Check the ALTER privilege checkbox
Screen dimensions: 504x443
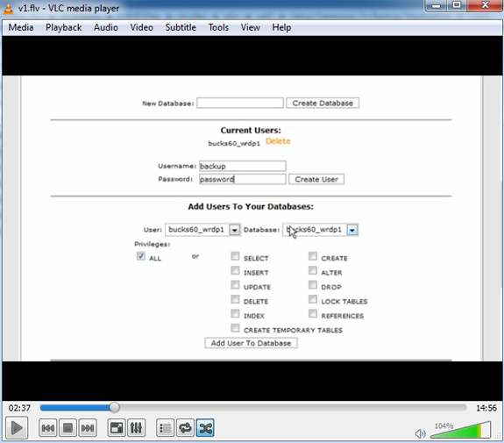(313, 270)
